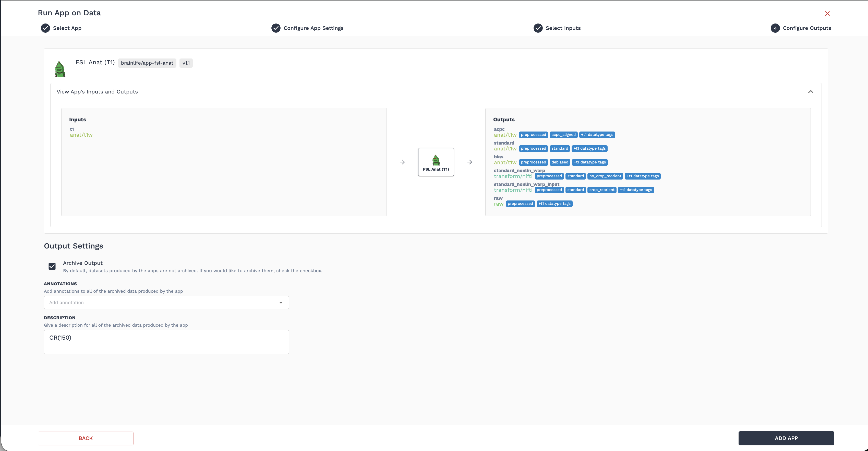Click the Archive Output label

coord(82,263)
